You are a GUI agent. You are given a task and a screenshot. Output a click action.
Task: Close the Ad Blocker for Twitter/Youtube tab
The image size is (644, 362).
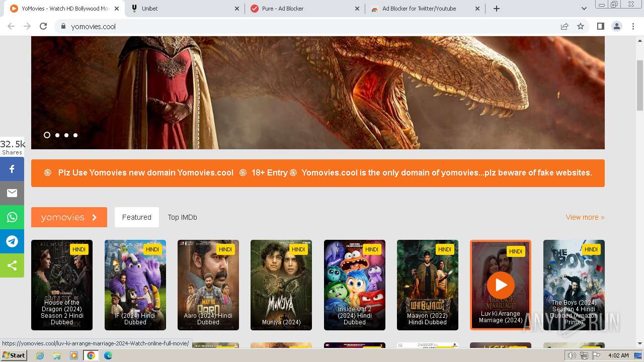point(477,9)
